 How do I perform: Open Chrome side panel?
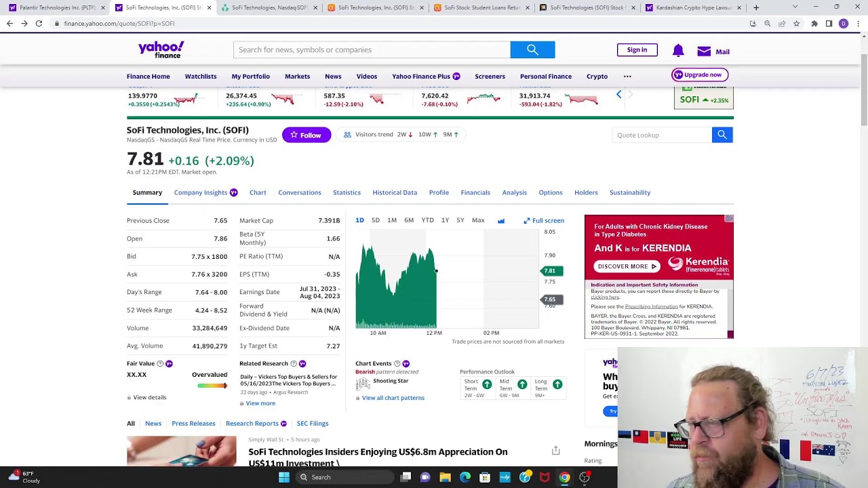click(829, 23)
